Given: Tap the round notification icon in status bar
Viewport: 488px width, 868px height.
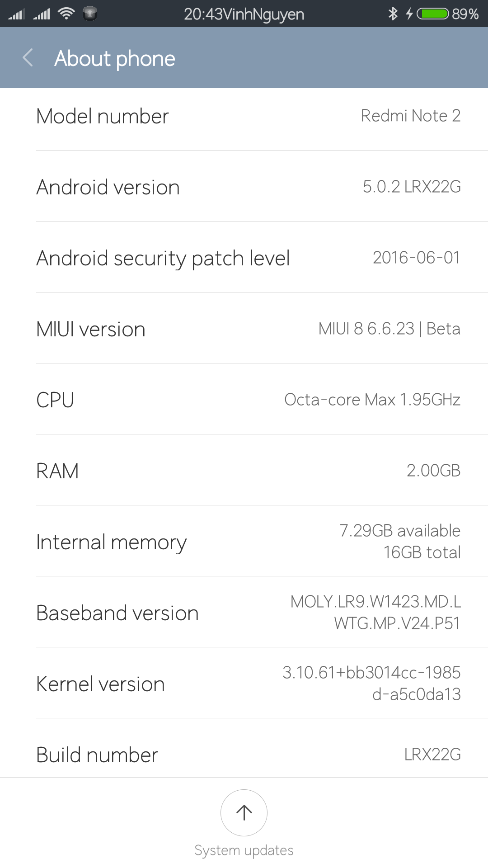Looking at the screenshot, I should [90, 14].
